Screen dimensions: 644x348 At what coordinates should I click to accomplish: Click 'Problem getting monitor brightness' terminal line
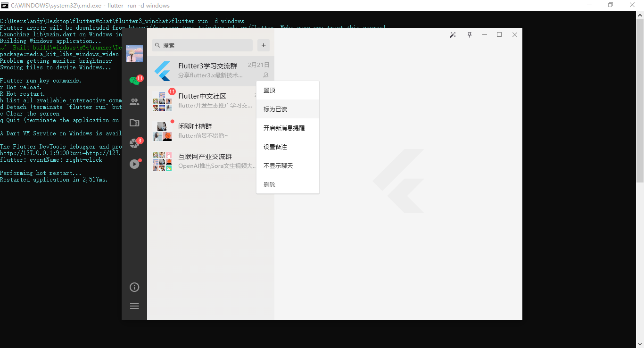[x=56, y=61]
